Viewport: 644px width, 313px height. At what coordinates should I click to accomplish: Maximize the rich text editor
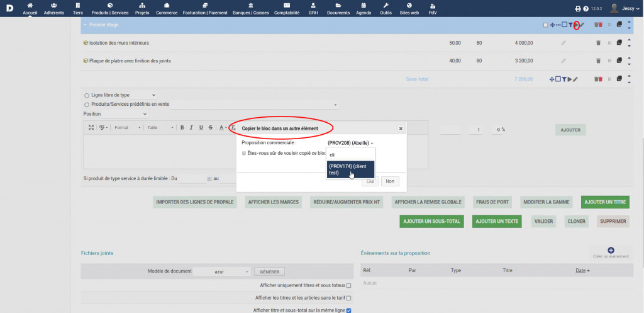(91, 128)
